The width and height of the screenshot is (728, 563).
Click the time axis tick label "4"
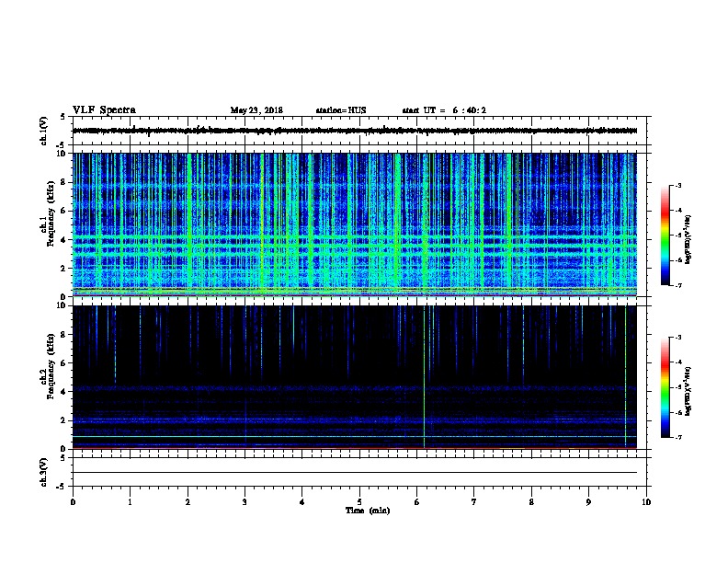[302, 502]
